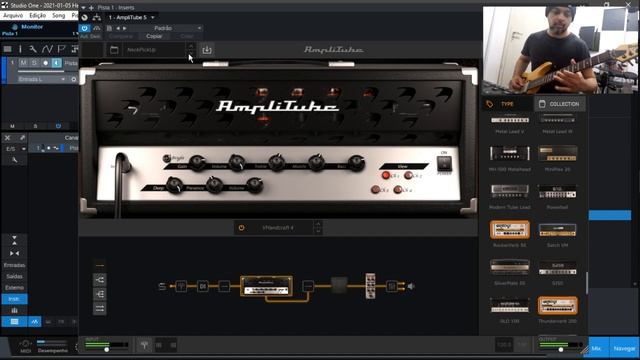Select the Powerball amp thumbnail
The height and width of the screenshot is (360, 640).
tap(558, 192)
